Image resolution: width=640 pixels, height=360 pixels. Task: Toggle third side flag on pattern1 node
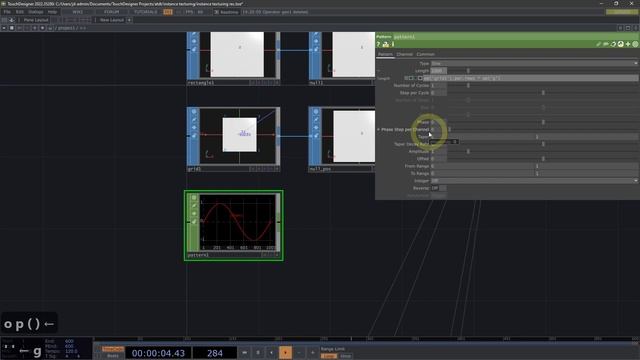pos(194,222)
